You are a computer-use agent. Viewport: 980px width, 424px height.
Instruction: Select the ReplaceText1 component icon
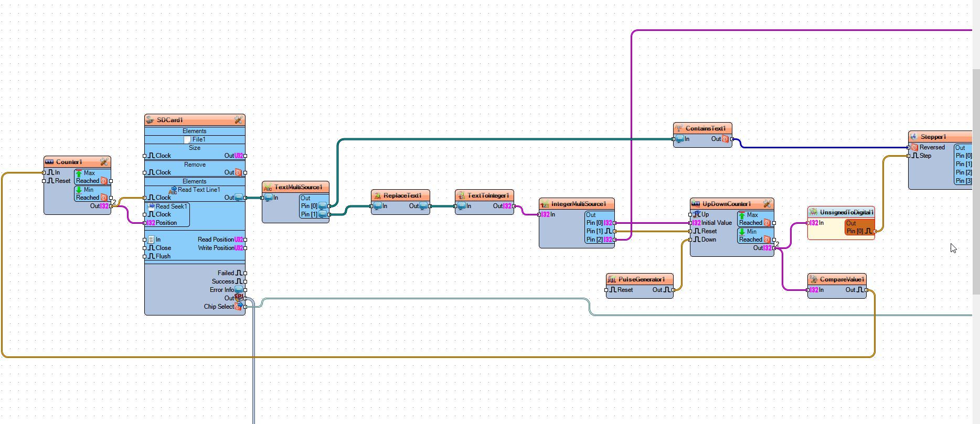(377, 195)
